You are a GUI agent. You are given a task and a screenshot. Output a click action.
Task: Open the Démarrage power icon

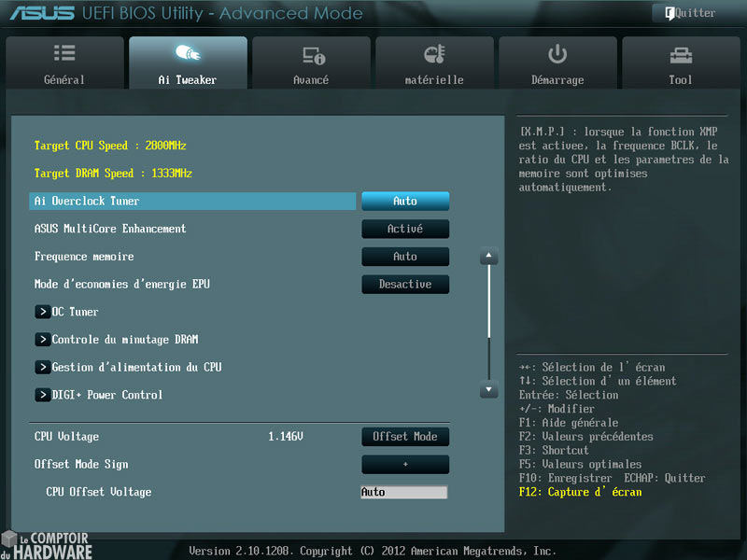pos(557,54)
